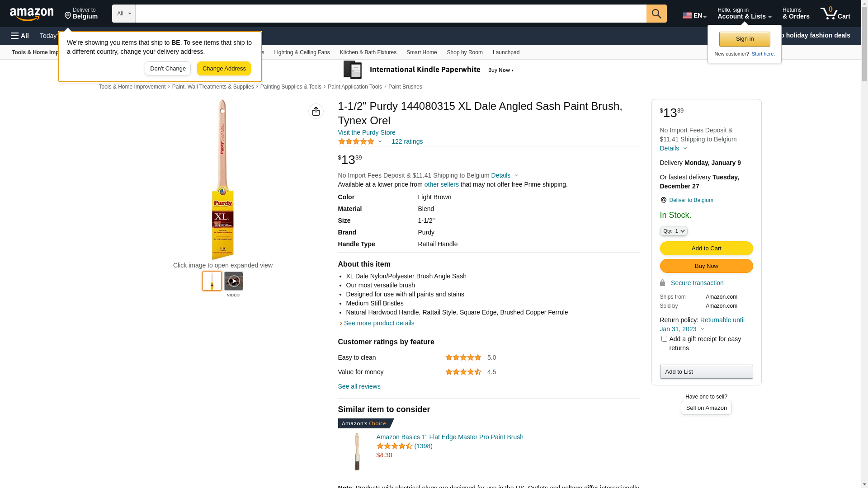The width and height of the screenshot is (868, 488).
Task: Select the paint brush image thumbnail
Action: tap(212, 281)
